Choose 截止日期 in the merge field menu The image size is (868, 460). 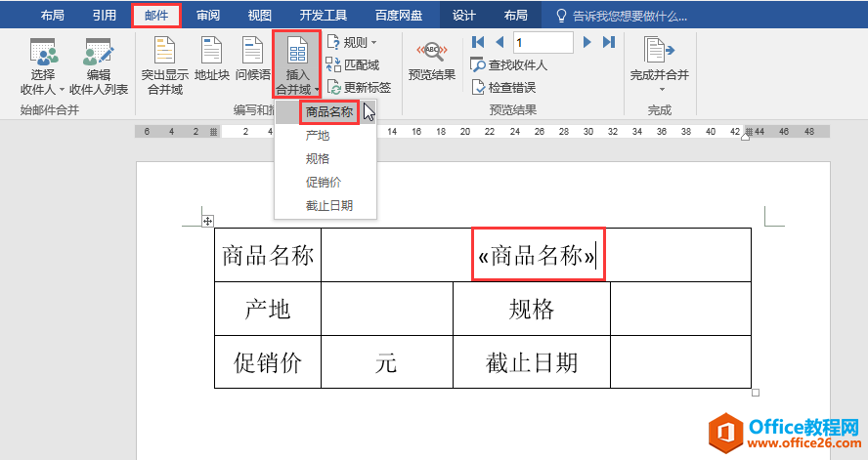tap(328, 205)
